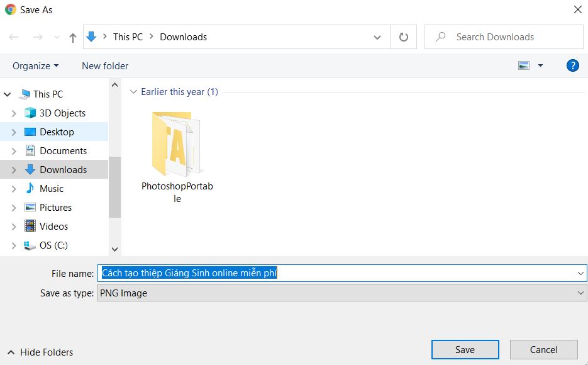This screenshot has height=365, width=588.
Task: Click the Up arrow navigation icon
Action: point(72,37)
